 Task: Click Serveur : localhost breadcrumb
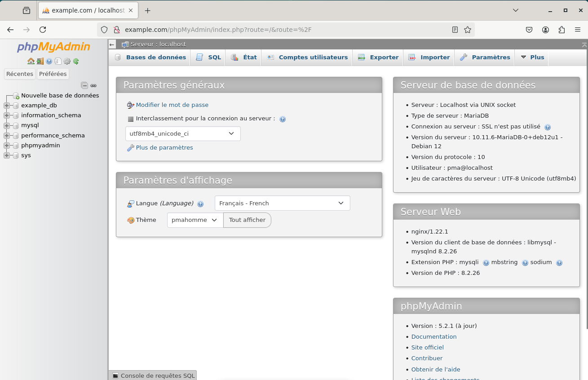(158, 44)
